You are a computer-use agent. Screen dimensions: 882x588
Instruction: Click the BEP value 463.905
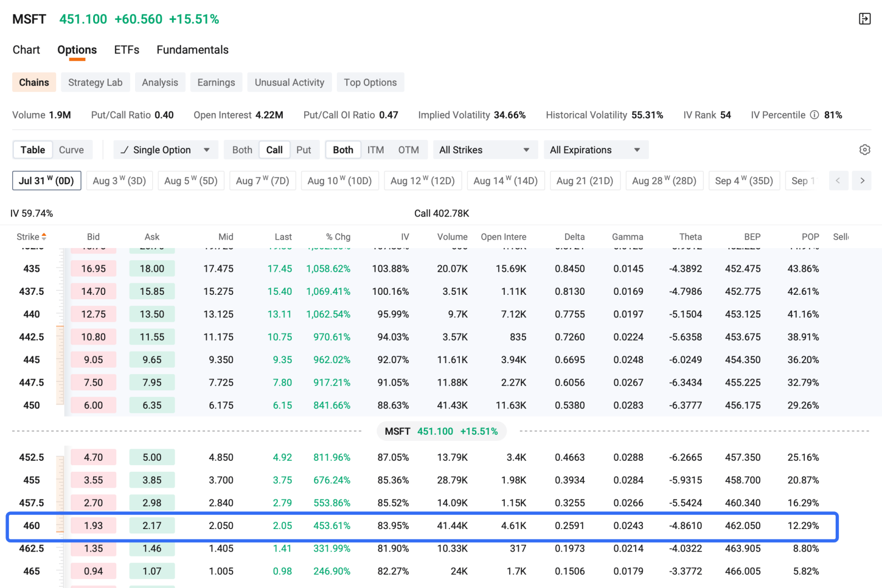[x=743, y=549]
